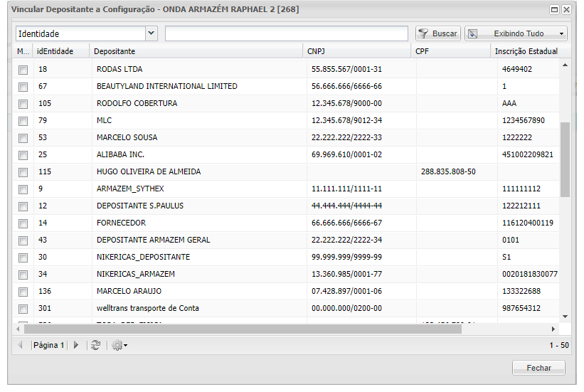The height and width of the screenshot is (392, 584).
Task: Sort by the idEntidade column header
Action: click(x=61, y=51)
